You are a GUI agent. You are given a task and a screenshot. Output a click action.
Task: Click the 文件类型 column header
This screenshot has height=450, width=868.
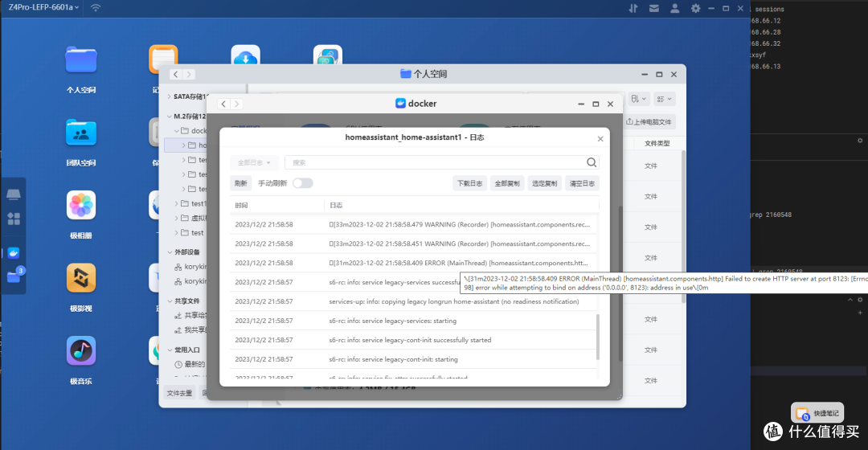pos(657,143)
